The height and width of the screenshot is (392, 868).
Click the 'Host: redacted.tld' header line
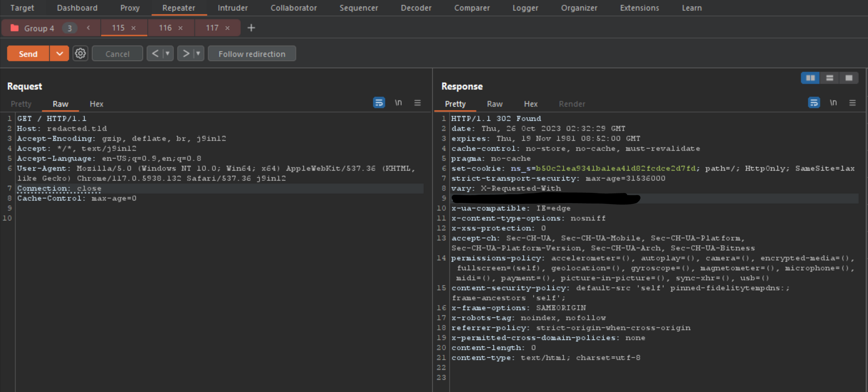pos(62,128)
